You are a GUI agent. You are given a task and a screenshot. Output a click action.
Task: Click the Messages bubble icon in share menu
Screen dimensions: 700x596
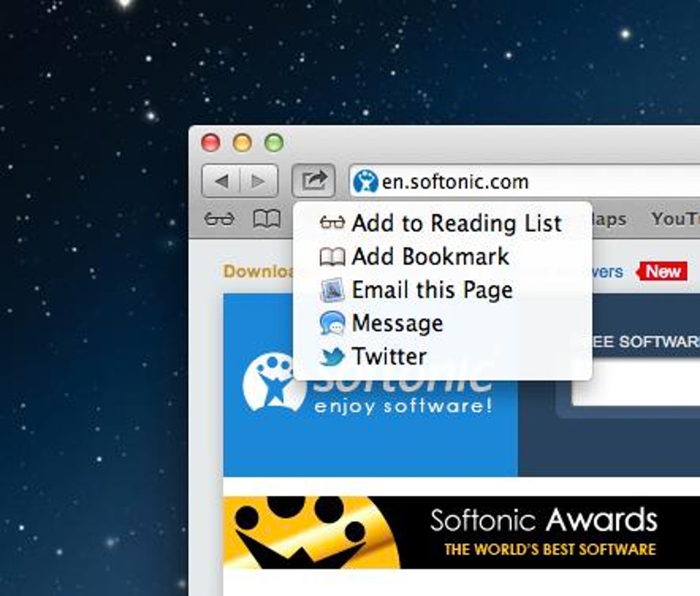coord(332,323)
